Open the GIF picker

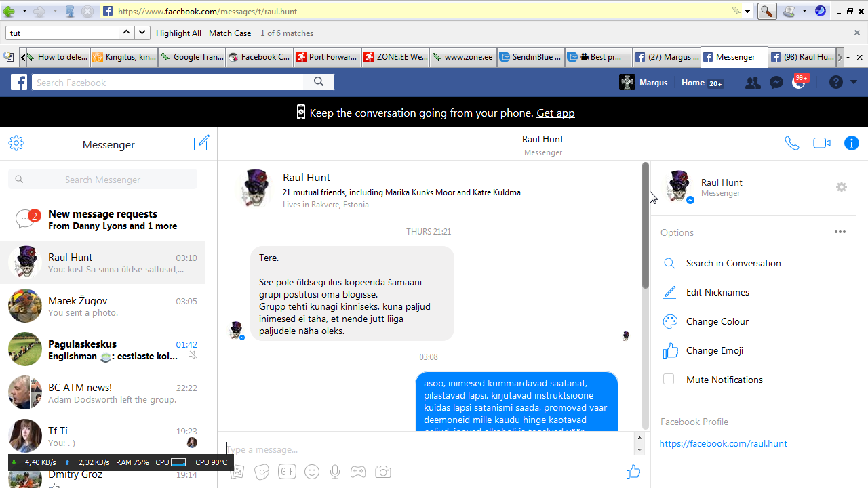click(288, 472)
